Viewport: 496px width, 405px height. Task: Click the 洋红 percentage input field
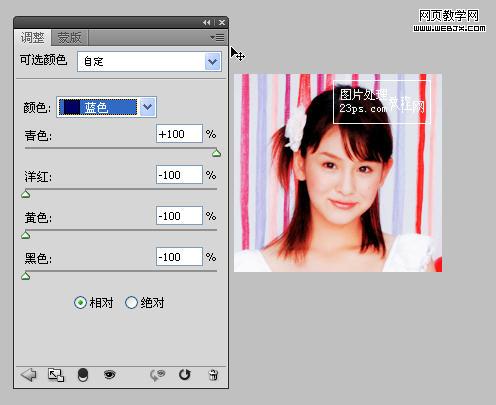tap(179, 175)
